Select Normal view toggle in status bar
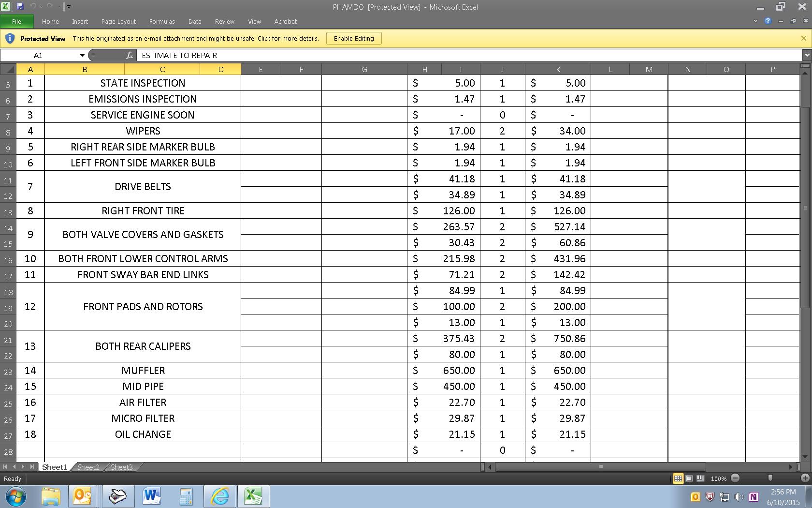Viewport: 812px width, 508px height. pyautogui.click(x=678, y=478)
